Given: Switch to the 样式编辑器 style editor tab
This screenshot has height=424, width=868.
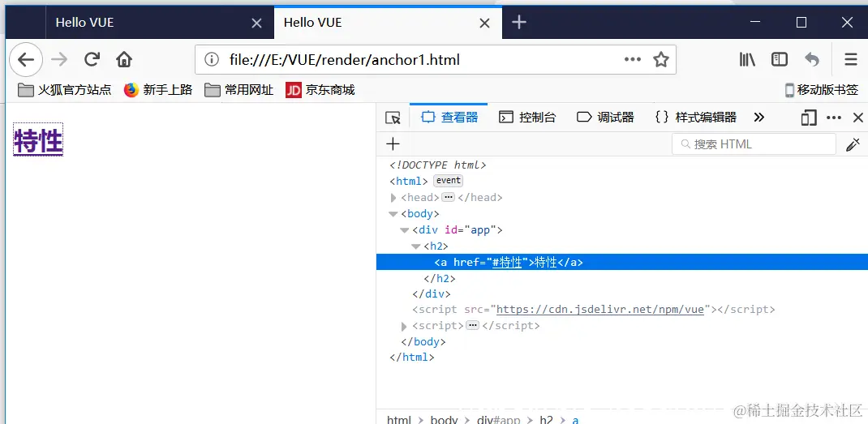Looking at the screenshot, I should [696, 118].
